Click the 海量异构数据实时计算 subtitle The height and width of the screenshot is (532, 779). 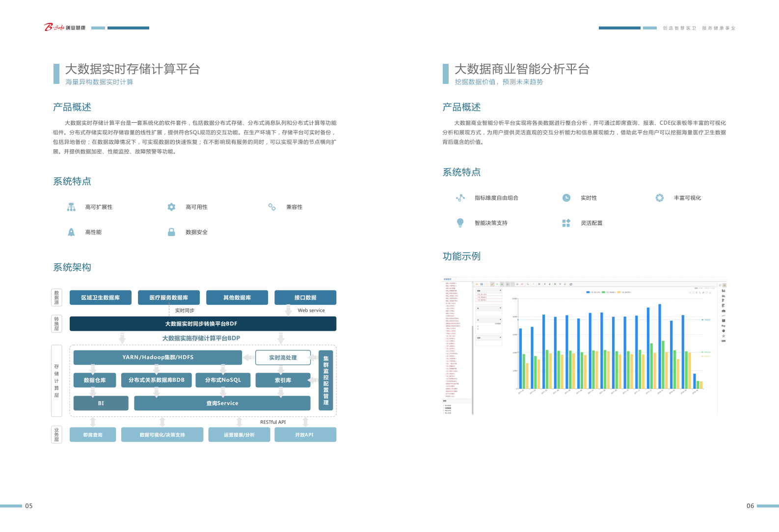pyautogui.click(x=99, y=82)
